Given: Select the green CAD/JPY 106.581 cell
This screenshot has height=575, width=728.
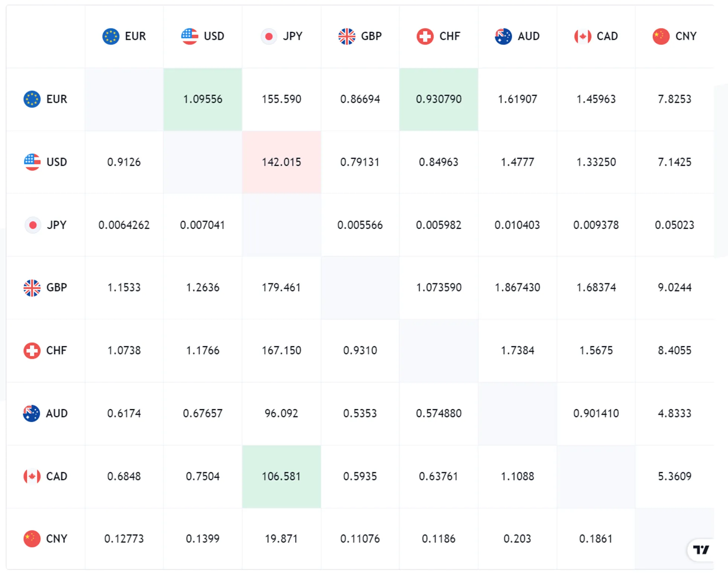Looking at the screenshot, I should click(281, 477).
